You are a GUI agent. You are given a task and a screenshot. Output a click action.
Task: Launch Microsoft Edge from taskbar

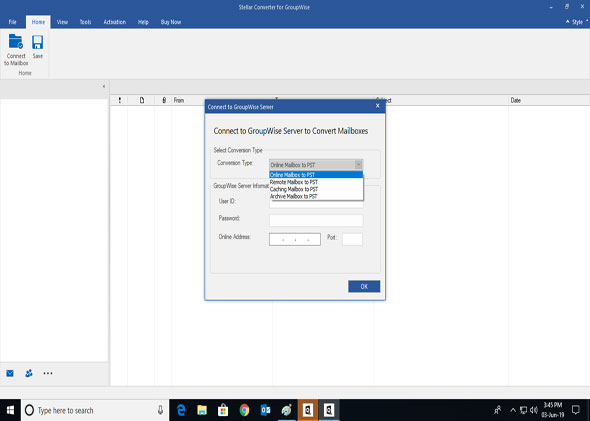[181, 410]
